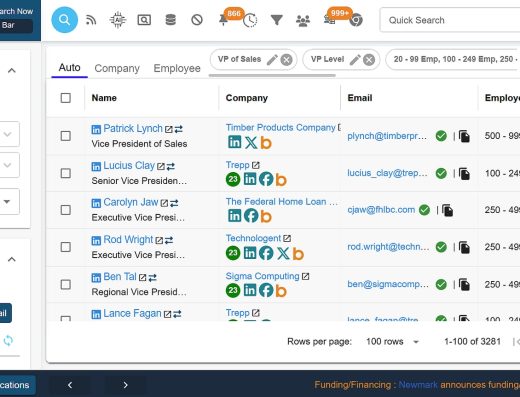The height and width of the screenshot is (397, 520).
Task: Remove the VP Level filter chip
Action: (369, 60)
